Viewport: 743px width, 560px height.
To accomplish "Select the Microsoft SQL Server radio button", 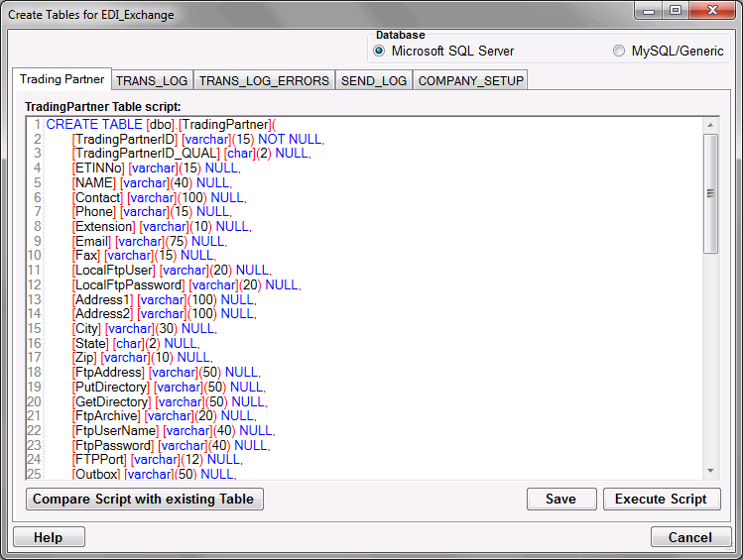I will [379, 51].
